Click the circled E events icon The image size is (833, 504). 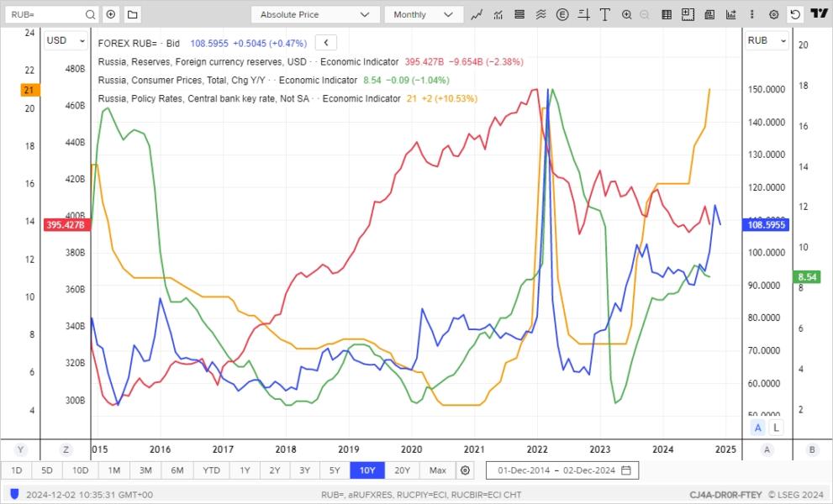562,14
